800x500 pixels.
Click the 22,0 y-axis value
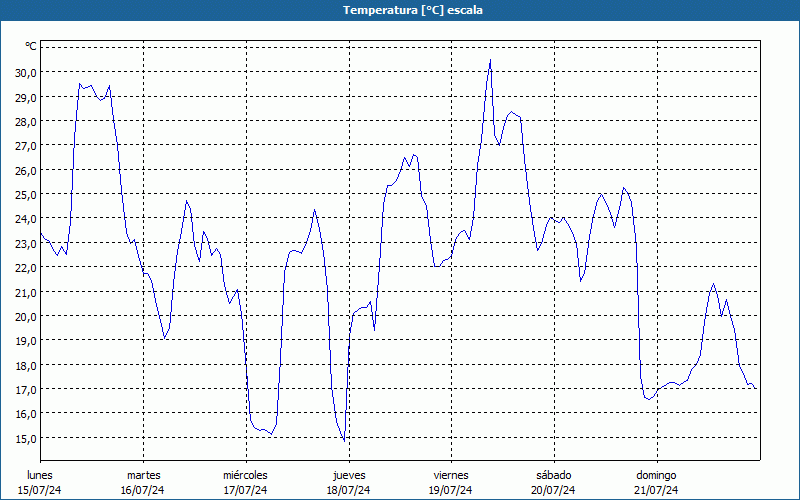[x=26, y=267]
